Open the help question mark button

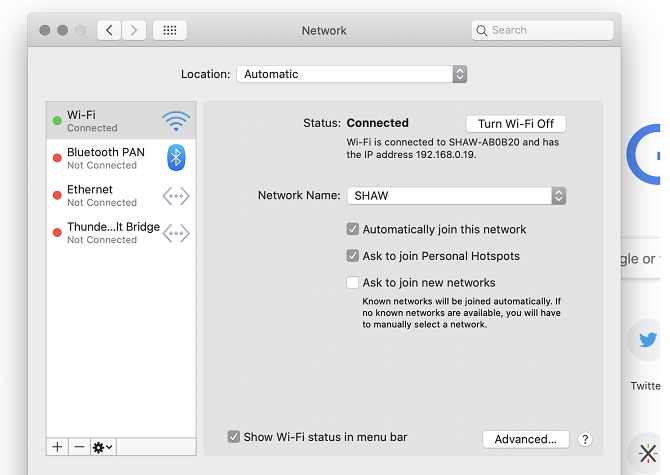(x=585, y=439)
